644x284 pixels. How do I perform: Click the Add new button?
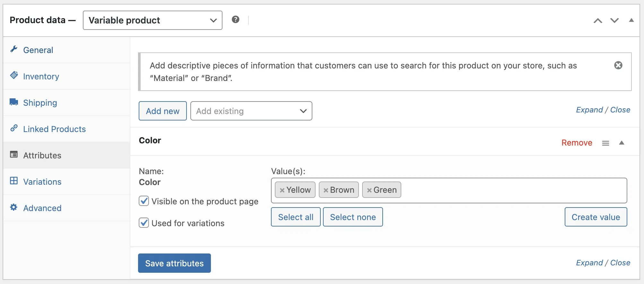[163, 111]
